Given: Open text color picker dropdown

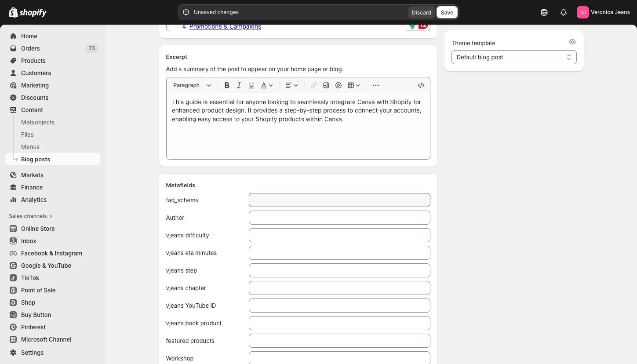Looking at the screenshot, I should click(267, 85).
